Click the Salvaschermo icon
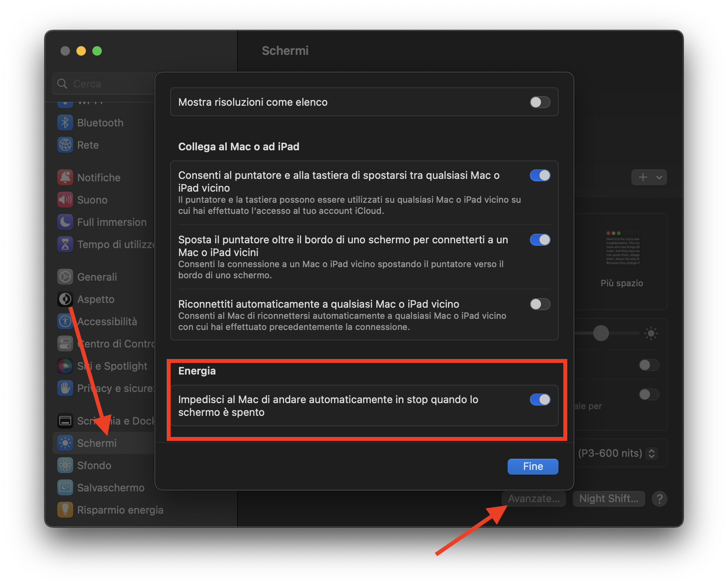 pyautogui.click(x=65, y=487)
